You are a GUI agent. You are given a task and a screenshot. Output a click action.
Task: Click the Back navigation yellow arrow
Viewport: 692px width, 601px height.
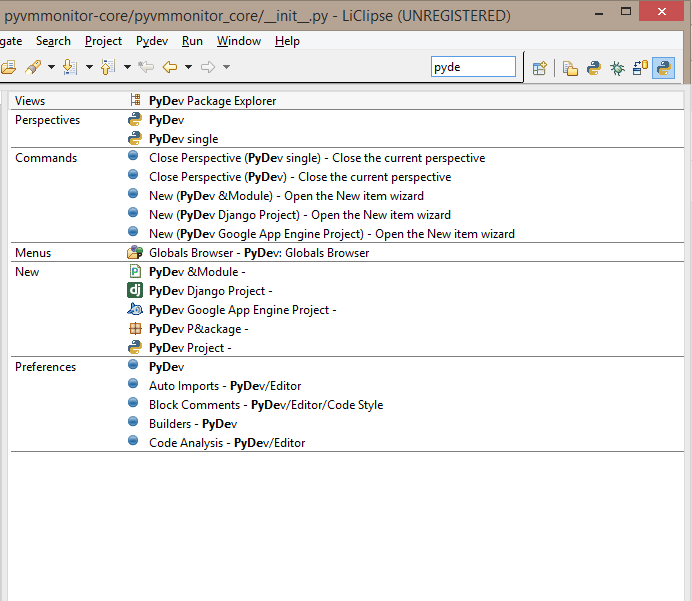(169, 67)
